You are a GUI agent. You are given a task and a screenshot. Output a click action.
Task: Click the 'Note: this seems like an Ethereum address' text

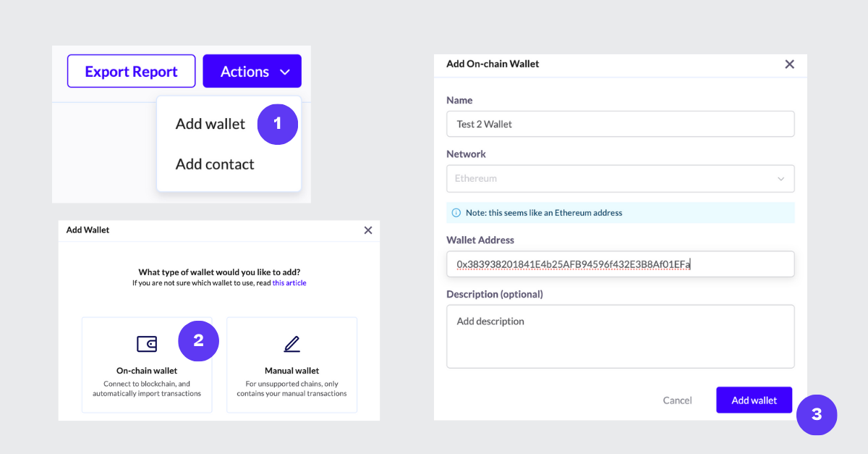[x=544, y=213]
